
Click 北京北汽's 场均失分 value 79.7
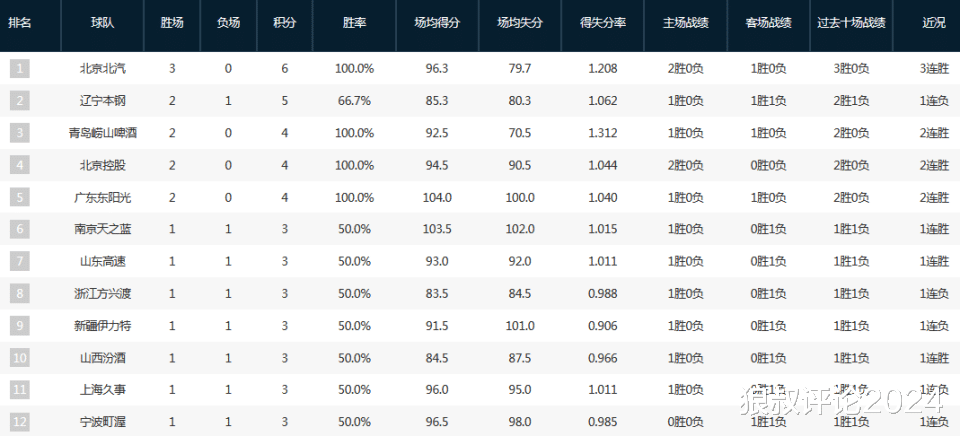[520, 69]
